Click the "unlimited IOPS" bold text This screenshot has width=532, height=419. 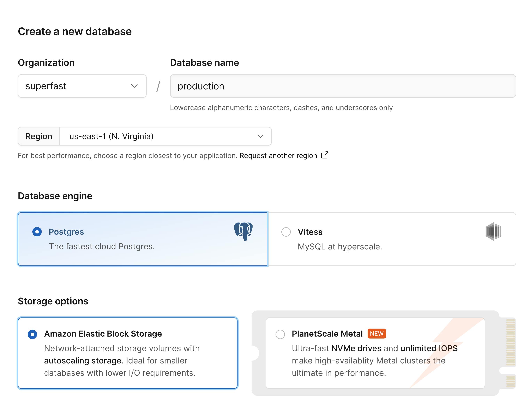tap(429, 348)
